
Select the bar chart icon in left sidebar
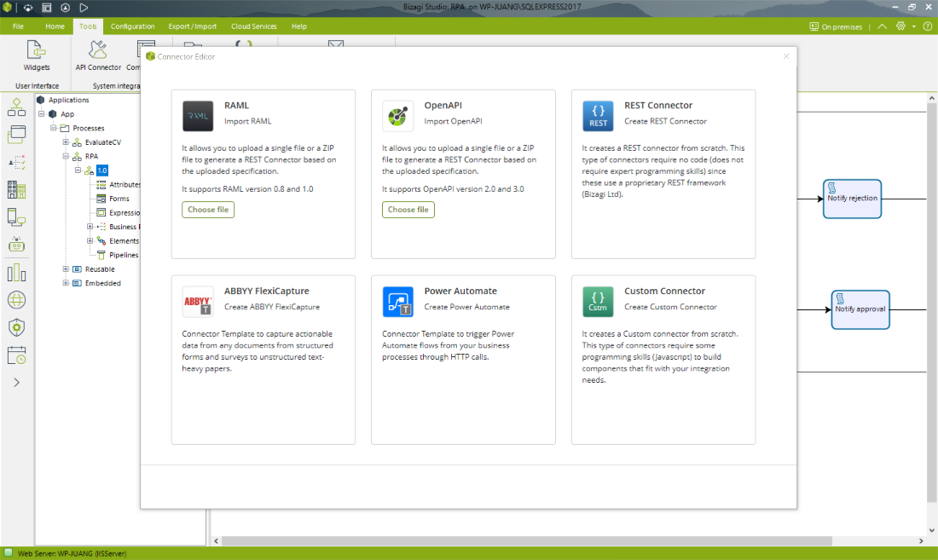pyautogui.click(x=17, y=273)
